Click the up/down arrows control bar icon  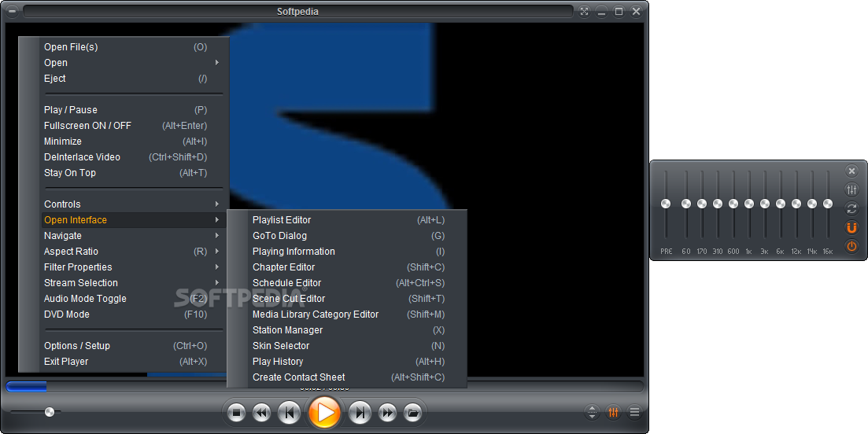tap(592, 413)
